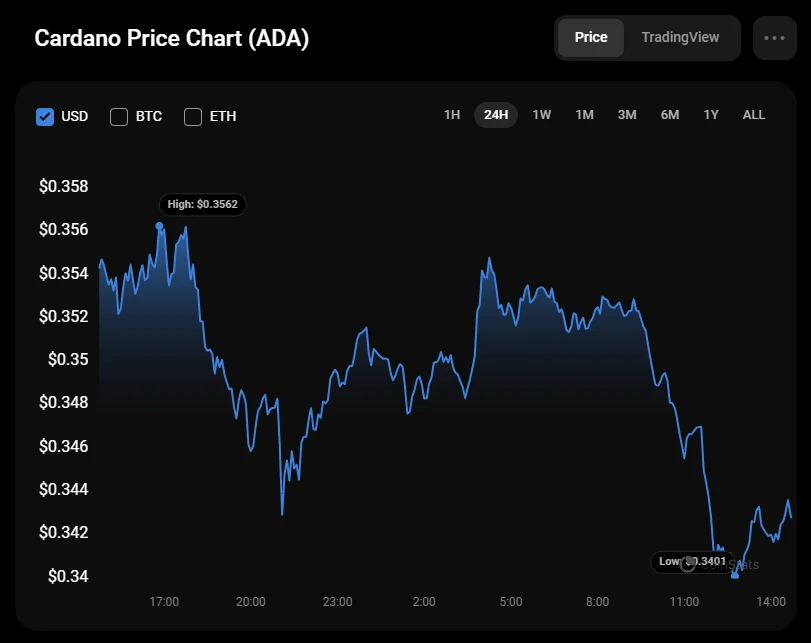Switch to the TradingView tab
The width and height of the screenshot is (811, 643).
[x=680, y=38]
